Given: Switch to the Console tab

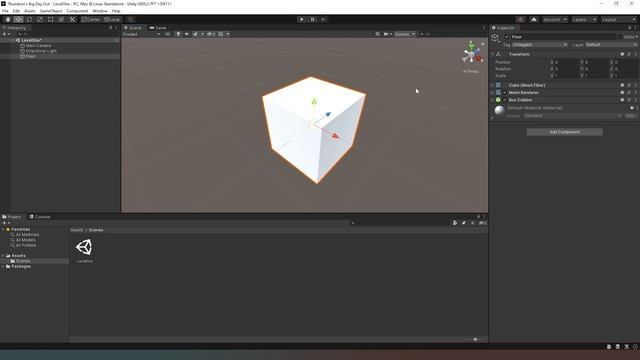Looking at the screenshot, I should 40,217.
